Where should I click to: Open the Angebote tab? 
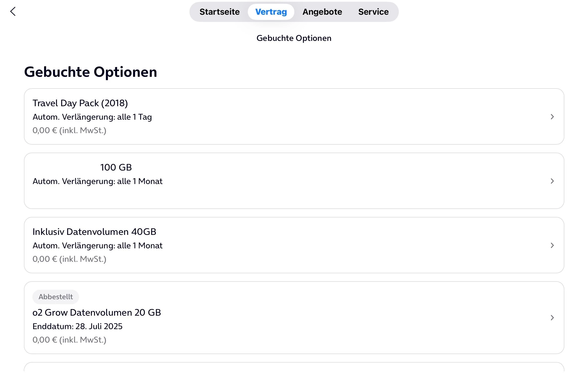pos(322,12)
